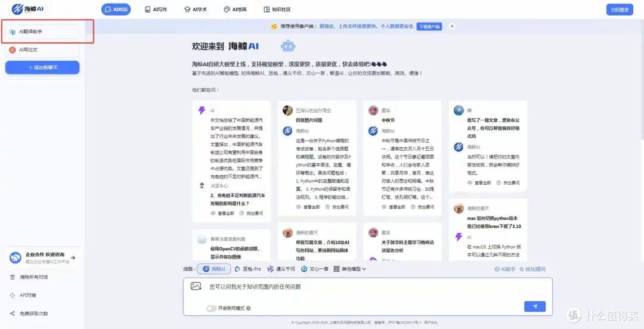Click the 坤 user avatar

pyautogui.click(x=459, y=110)
